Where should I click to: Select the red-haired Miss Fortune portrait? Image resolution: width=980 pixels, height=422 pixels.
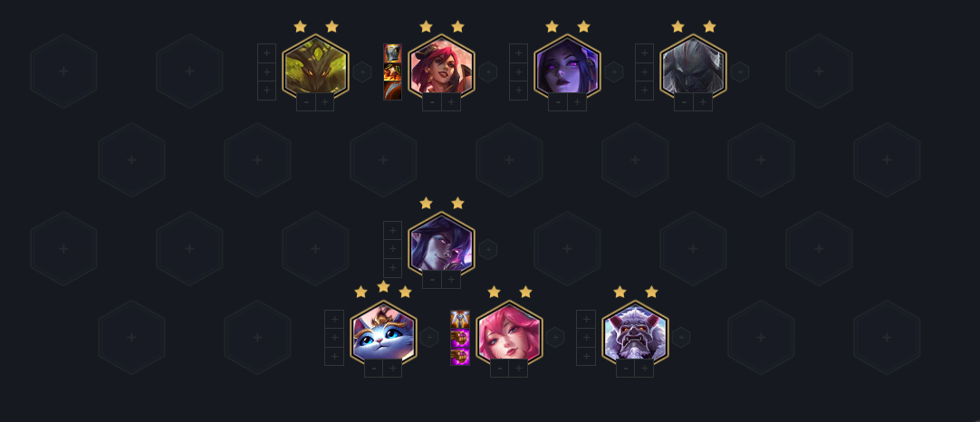tap(441, 66)
